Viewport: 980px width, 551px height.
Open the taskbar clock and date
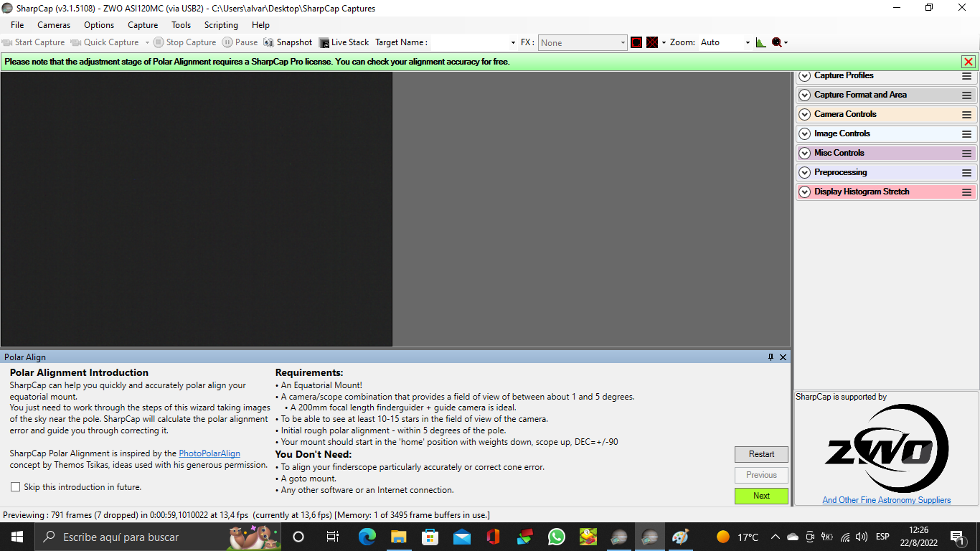[918, 537]
